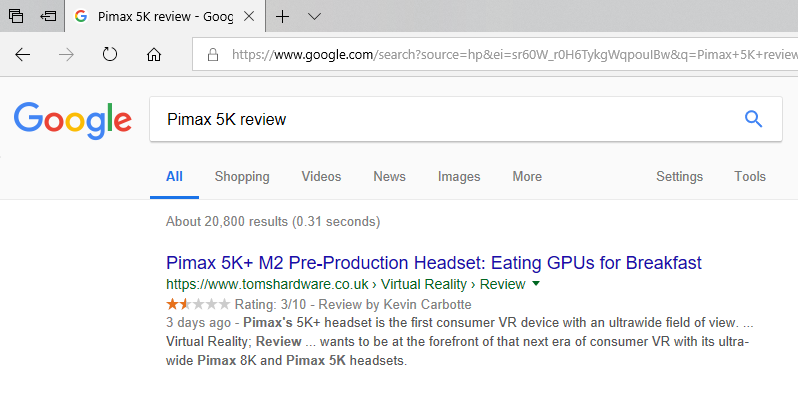The height and width of the screenshot is (402, 798).
Task: Expand the green arrow next to Review
Action: point(535,283)
